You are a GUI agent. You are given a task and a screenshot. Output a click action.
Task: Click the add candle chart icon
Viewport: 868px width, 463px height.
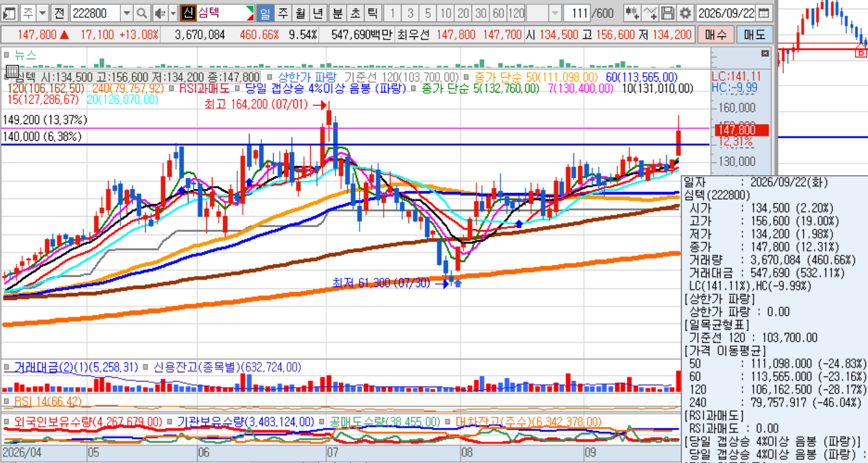point(632,12)
